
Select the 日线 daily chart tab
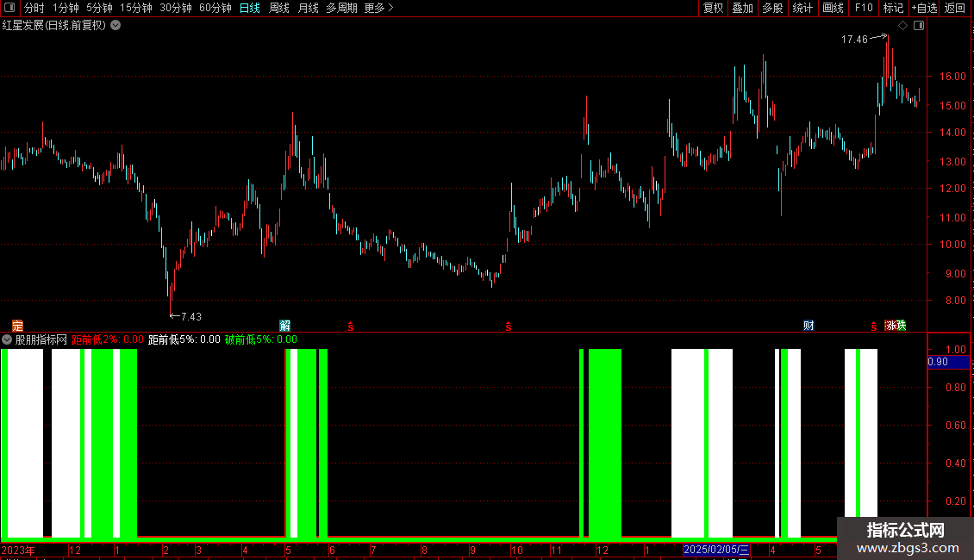pos(250,8)
